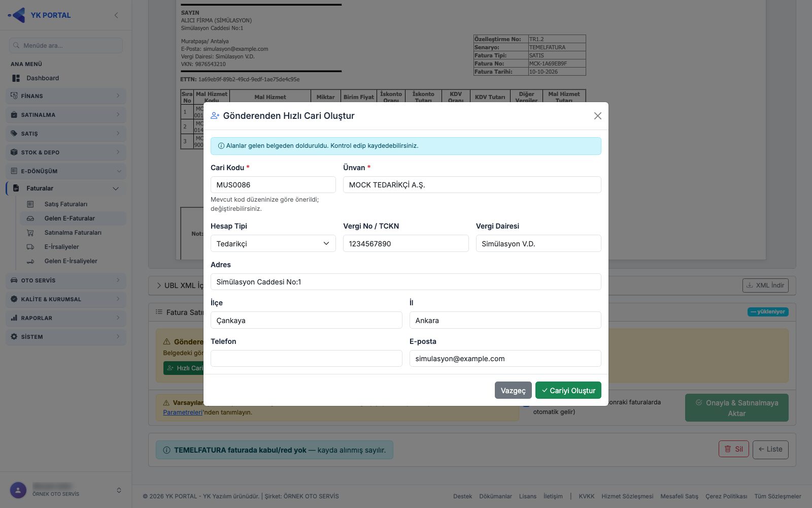Click the OTO SERVİS car icon
Viewport: 812px width, 508px height.
[14, 280]
